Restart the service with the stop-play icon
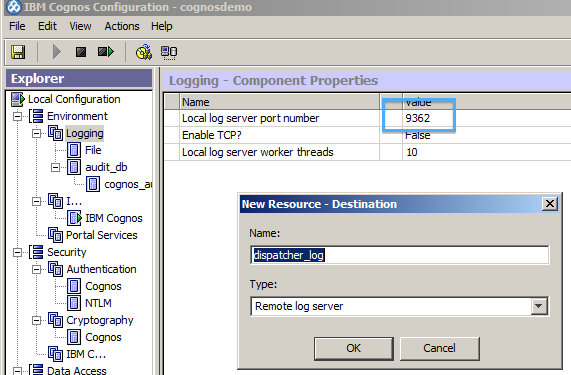Viewport: 571px width, 375px height. pos(106,52)
